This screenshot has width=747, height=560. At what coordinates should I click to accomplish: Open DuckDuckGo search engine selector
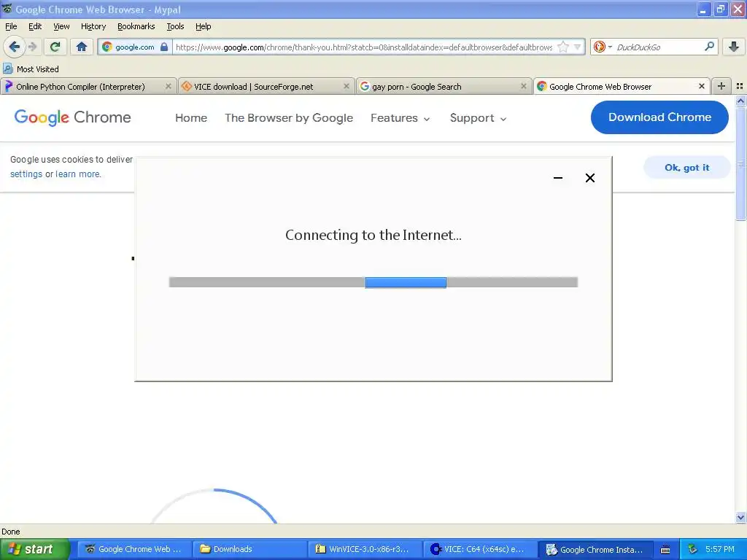(x=602, y=47)
